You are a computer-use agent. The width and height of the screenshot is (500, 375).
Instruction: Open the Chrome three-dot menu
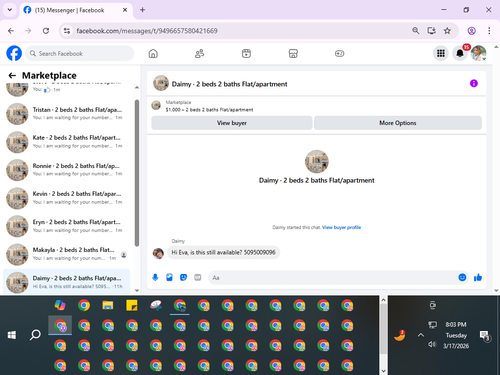(489, 31)
